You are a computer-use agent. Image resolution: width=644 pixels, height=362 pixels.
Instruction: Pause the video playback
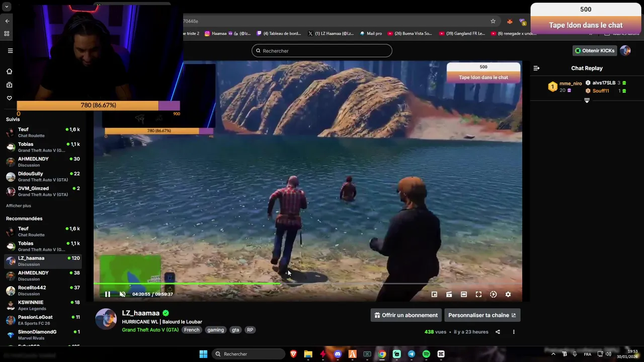(x=107, y=294)
